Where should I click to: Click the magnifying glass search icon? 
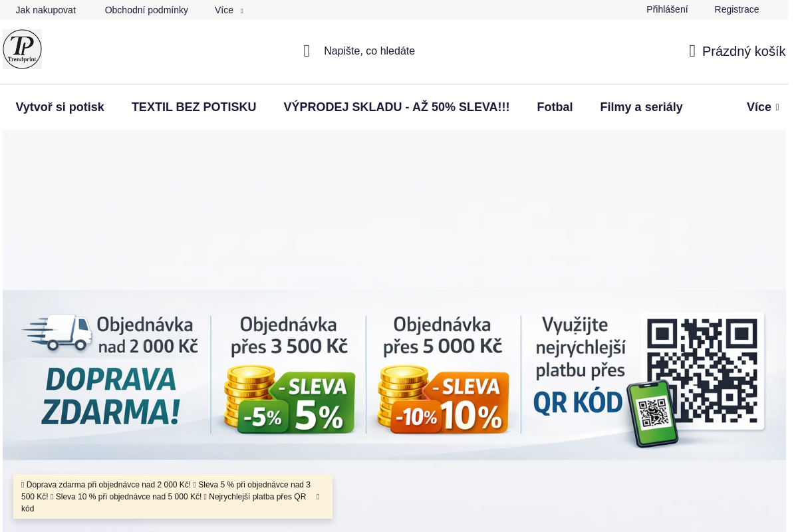tap(307, 51)
